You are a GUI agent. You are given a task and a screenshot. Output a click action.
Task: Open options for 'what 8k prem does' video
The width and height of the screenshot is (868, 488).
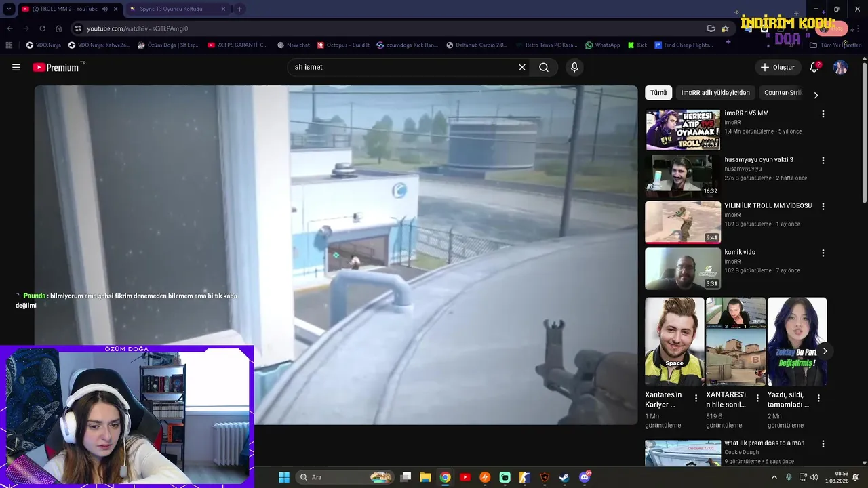point(823,444)
